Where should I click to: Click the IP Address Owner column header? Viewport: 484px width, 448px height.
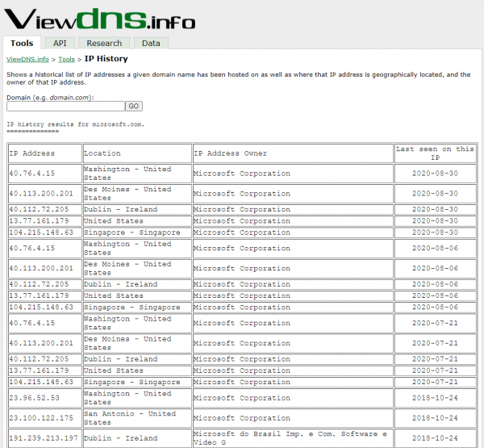coord(231,153)
